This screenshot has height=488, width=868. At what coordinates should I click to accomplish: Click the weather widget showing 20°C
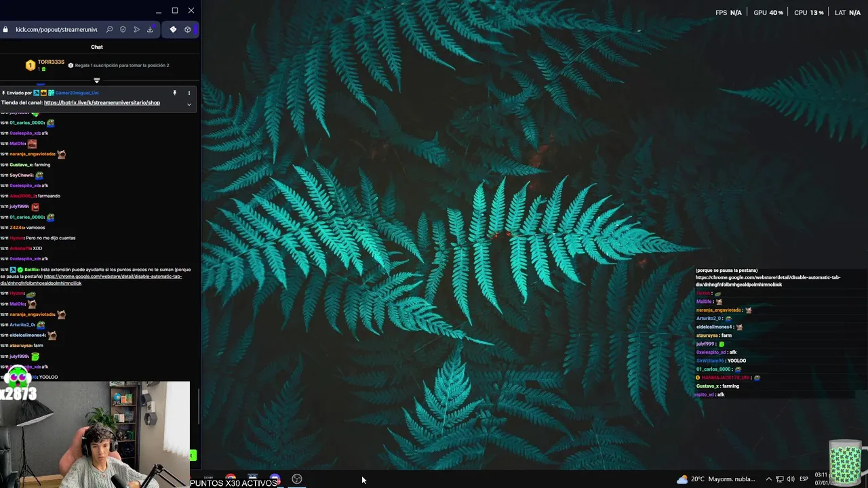(x=717, y=479)
